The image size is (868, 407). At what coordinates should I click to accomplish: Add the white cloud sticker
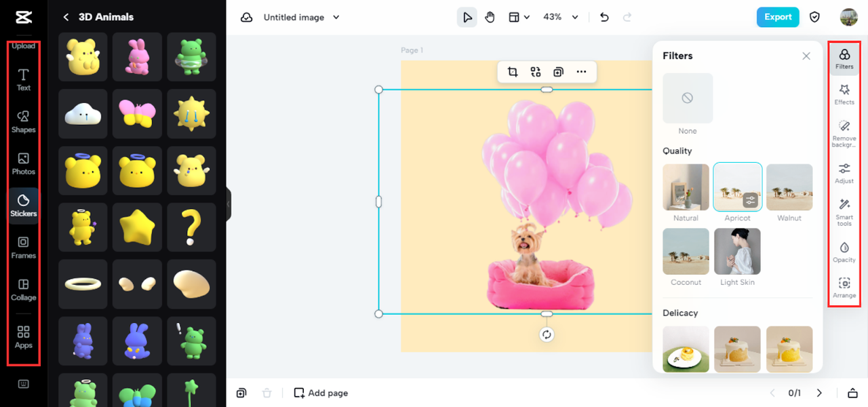click(83, 115)
